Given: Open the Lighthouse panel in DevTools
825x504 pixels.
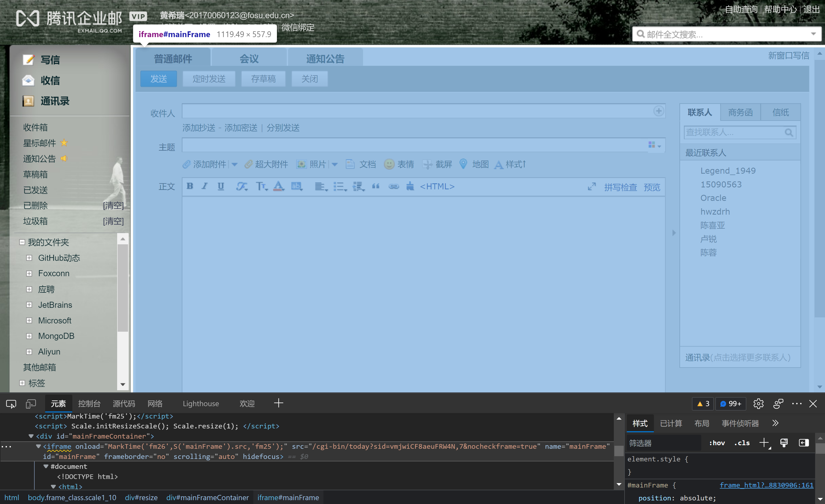Looking at the screenshot, I should click(x=200, y=404).
